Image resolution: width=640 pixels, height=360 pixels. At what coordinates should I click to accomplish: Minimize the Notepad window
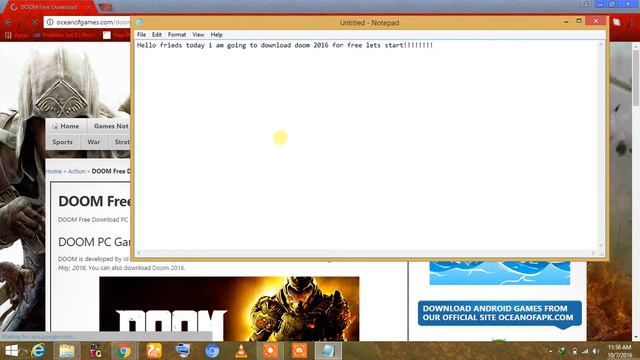pyautogui.click(x=566, y=21)
